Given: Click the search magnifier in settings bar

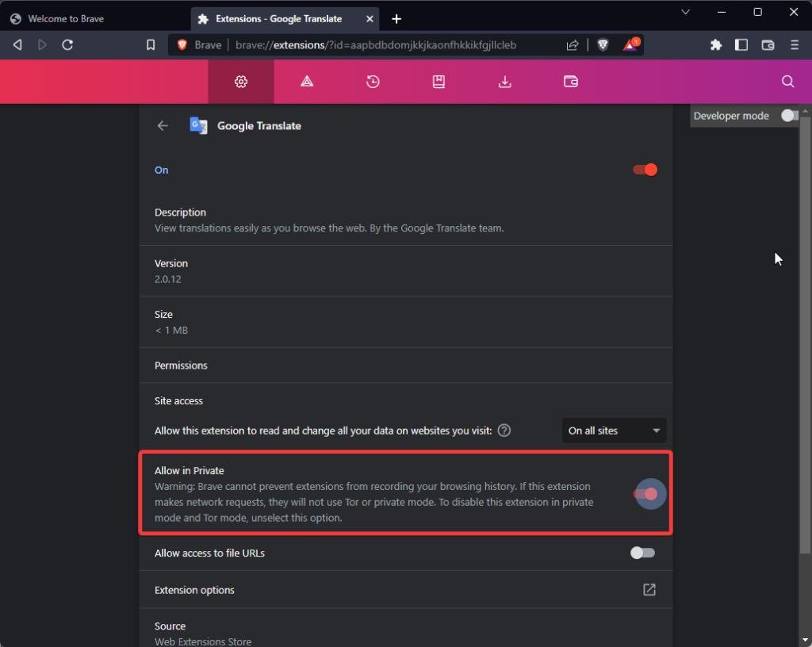Looking at the screenshot, I should pyautogui.click(x=787, y=81).
